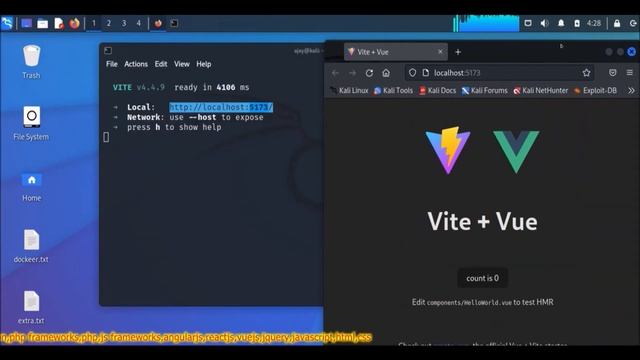Click the terminal window title icon
The height and width of the screenshot is (360, 640).
108,50
